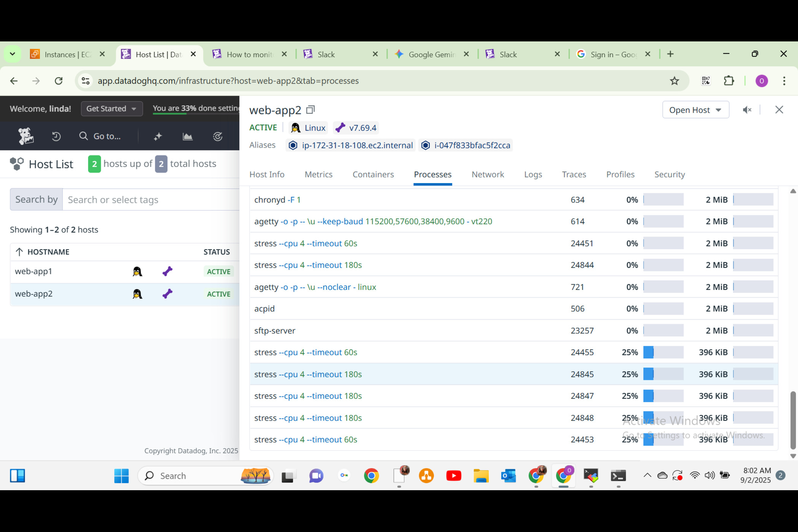Screen dimensions: 798x532
Task: Focus the Search or select tags field
Action: tap(151, 199)
